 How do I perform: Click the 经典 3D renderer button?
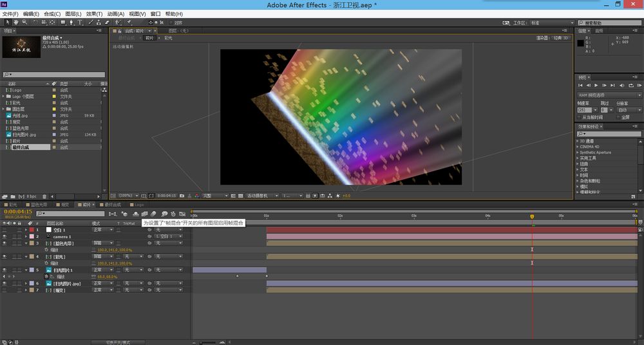pyautogui.click(x=562, y=38)
